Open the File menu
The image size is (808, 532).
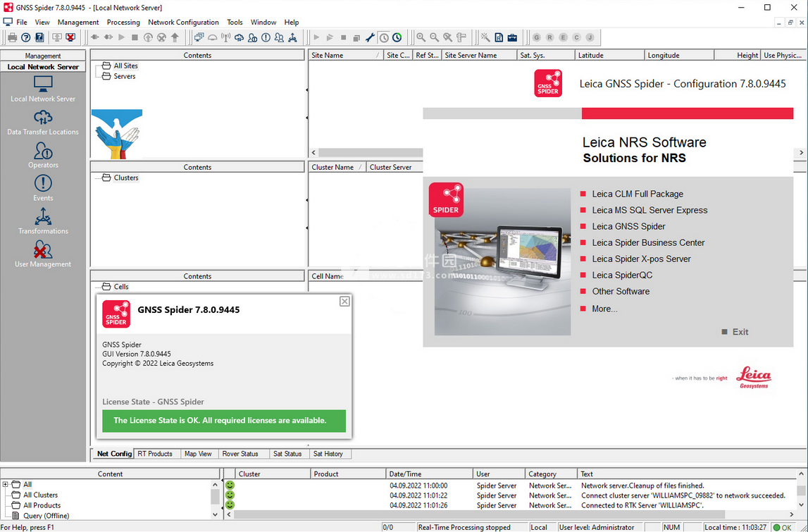point(22,22)
